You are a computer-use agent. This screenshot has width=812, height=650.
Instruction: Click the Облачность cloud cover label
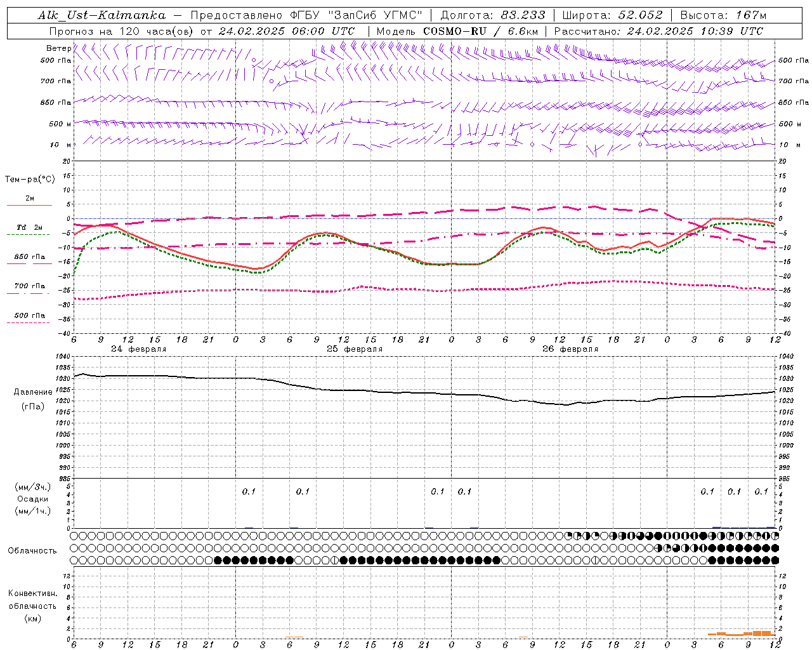(x=32, y=550)
